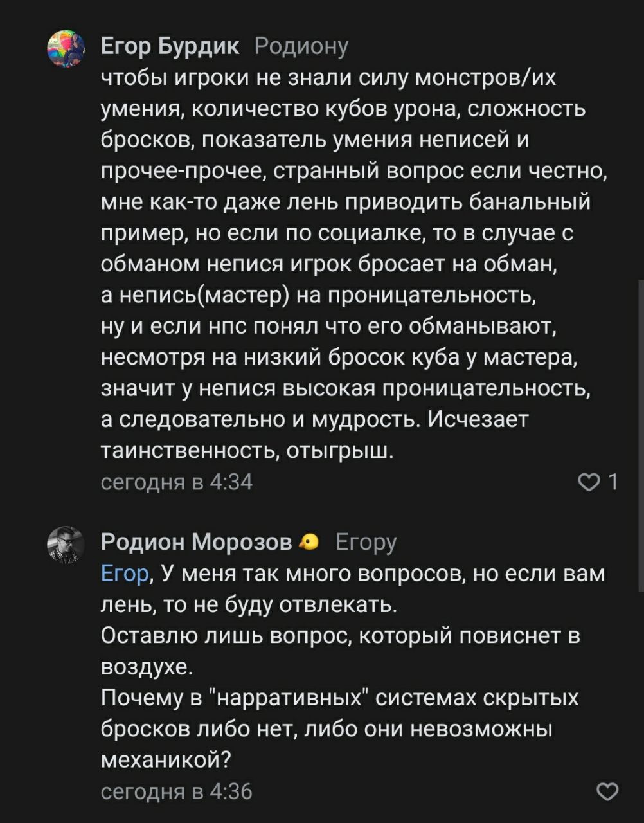Click the blue "Егор" mention in the reply
This screenshot has width=644, height=823.
125,574
